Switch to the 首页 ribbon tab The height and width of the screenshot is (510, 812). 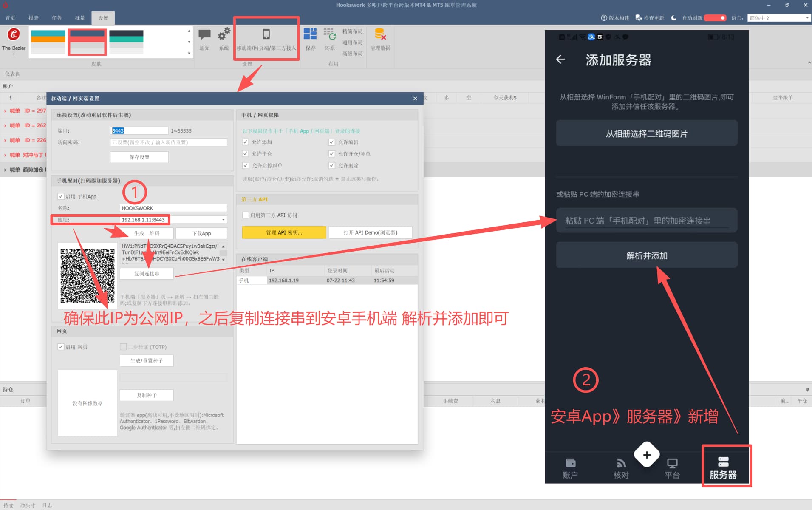coord(11,18)
